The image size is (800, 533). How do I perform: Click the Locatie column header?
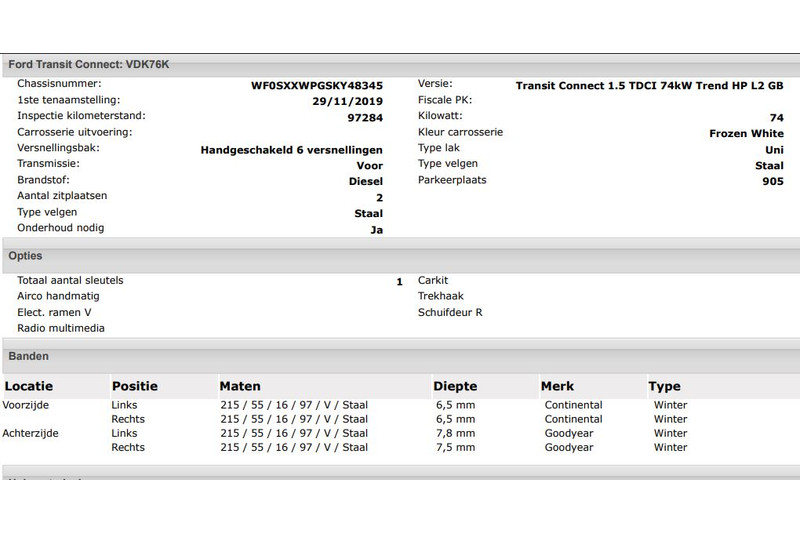point(29,386)
